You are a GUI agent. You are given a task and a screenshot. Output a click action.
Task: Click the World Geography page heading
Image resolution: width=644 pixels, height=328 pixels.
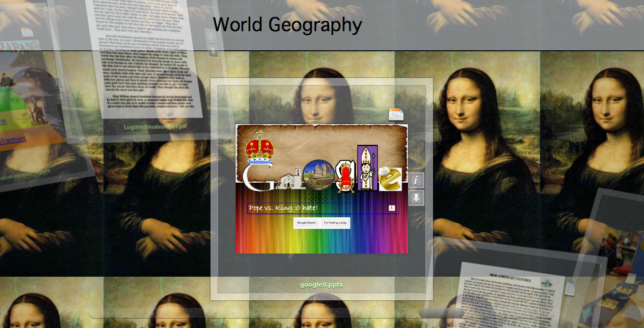(x=288, y=24)
